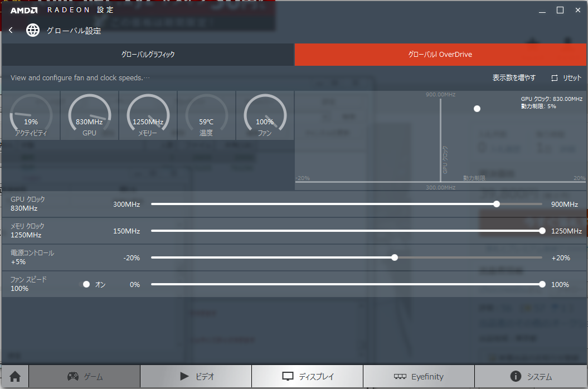This screenshot has width=588, height=389.
Task: Click the ファン スピード 100% value label
Action: point(20,289)
